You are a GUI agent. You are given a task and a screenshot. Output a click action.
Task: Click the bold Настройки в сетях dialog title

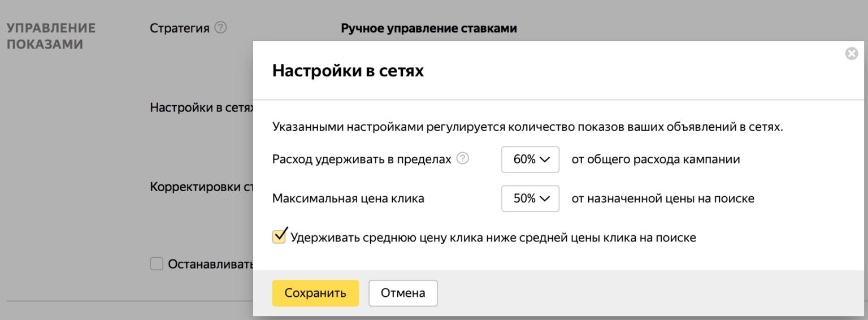tap(348, 71)
